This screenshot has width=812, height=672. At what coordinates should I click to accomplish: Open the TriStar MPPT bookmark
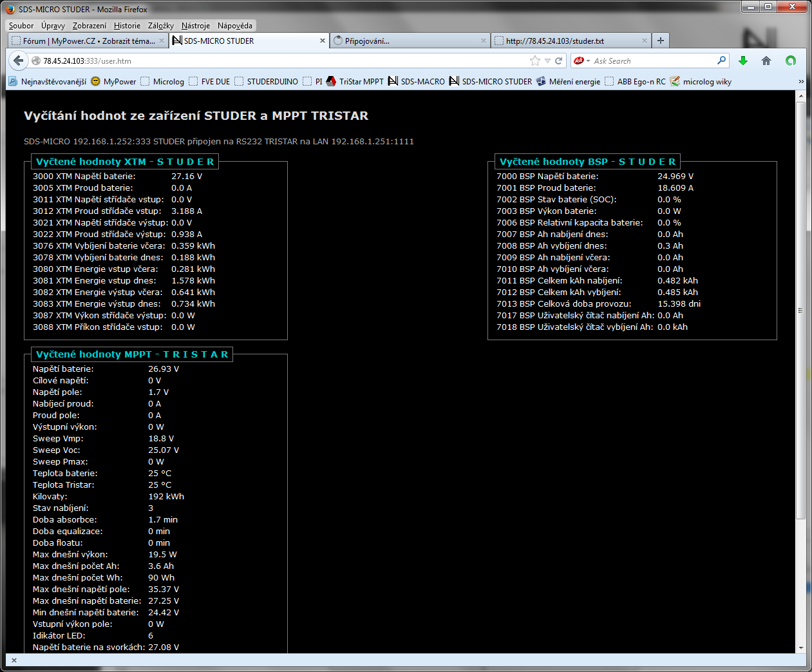pyautogui.click(x=354, y=82)
